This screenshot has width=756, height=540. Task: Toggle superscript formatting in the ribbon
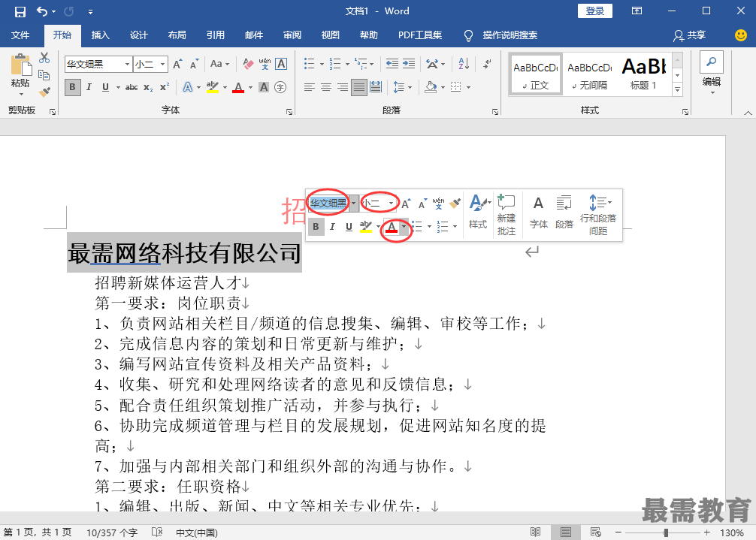(165, 87)
